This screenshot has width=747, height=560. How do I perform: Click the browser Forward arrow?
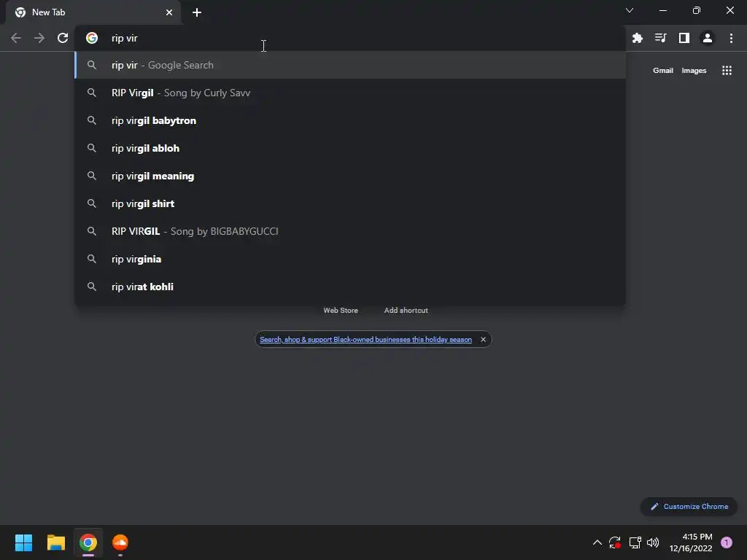(39, 38)
